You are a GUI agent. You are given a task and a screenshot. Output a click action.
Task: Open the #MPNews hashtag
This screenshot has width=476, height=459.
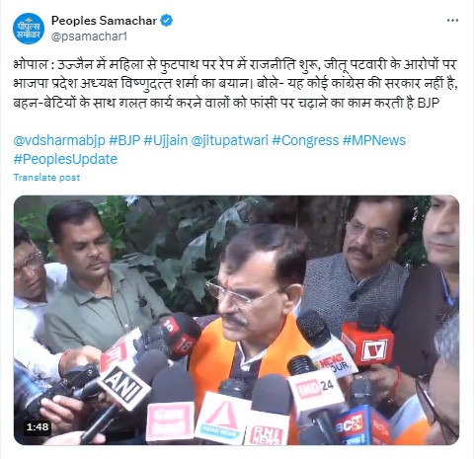pos(374,140)
